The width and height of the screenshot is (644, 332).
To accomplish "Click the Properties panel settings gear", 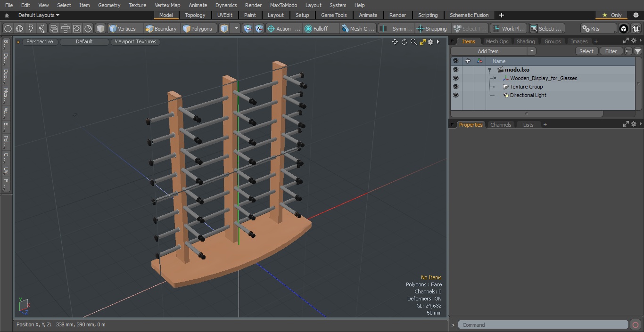I will tap(634, 124).
